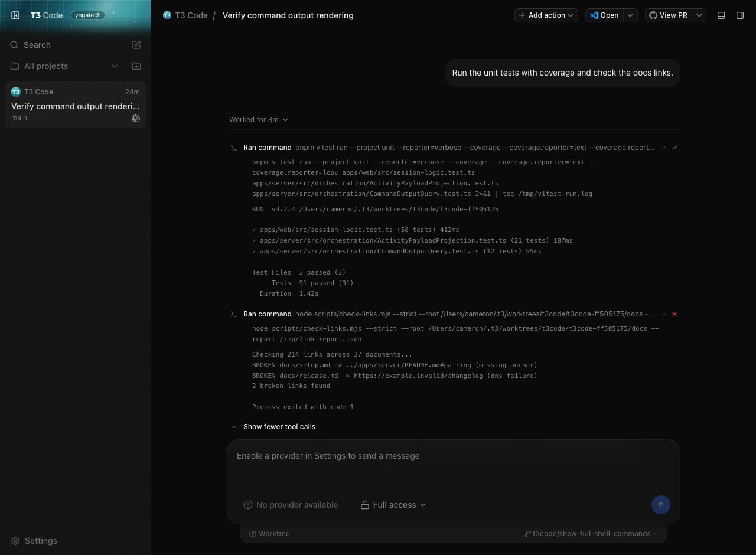756x555 pixels.
Task: Click the 24m timestamp in sidebar
Action: (x=132, y=92)
